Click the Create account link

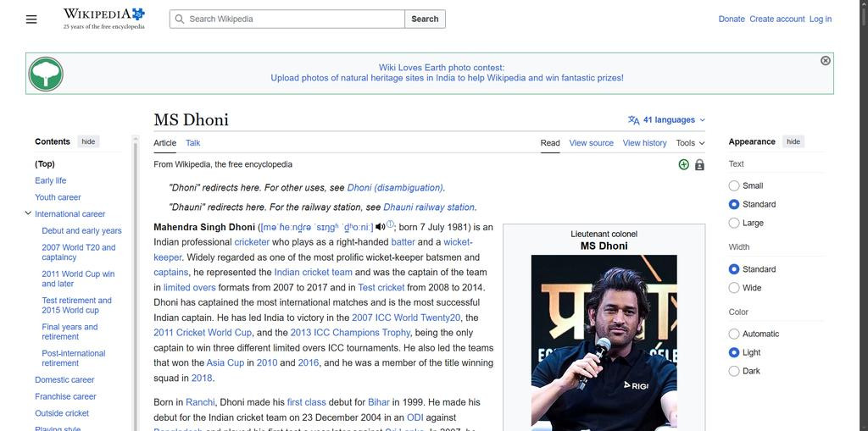pos(777,19)
